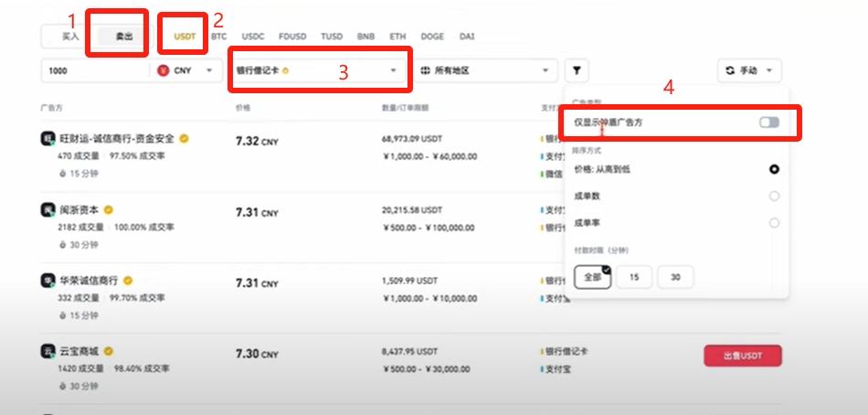The height and width of the screenshot is (415, 868).
Task: Open the 银行借记卡 payment method dropdown
Action: pyautogui.click(x=317, y=70)
